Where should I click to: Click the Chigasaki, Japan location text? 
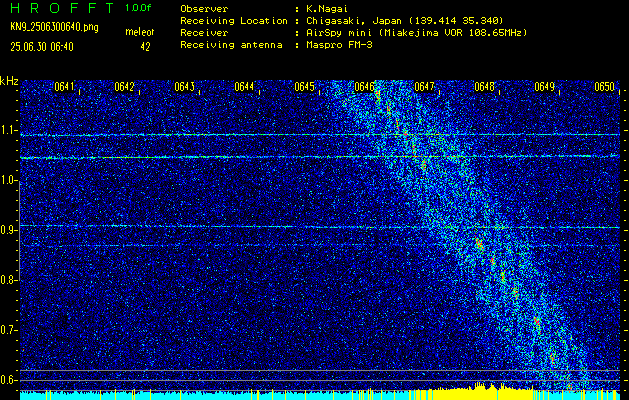pos(404,21)
